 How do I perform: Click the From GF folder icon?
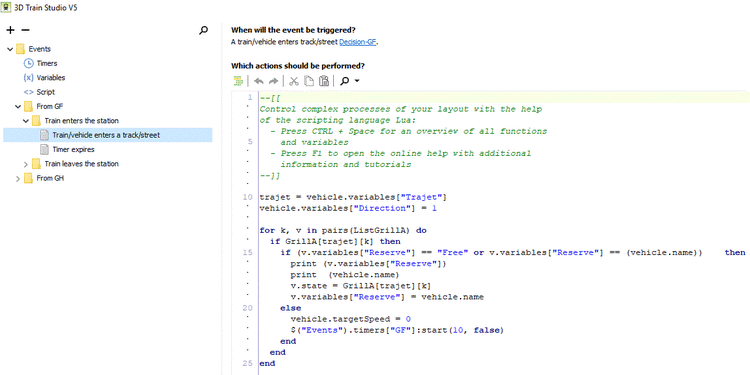(x=28, y=106)
